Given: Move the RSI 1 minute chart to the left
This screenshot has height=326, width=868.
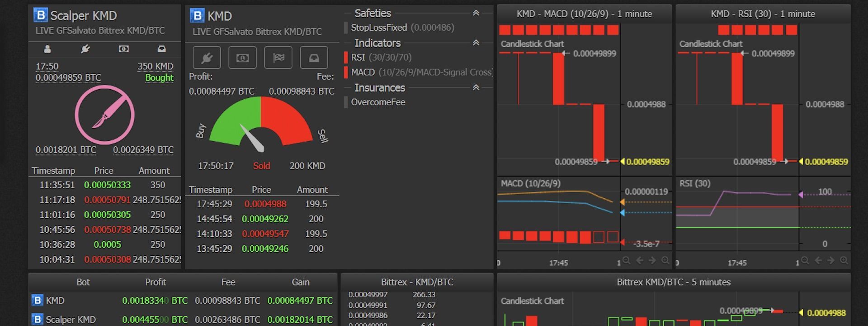Looking at the screenshot, I should pos(818,260).
